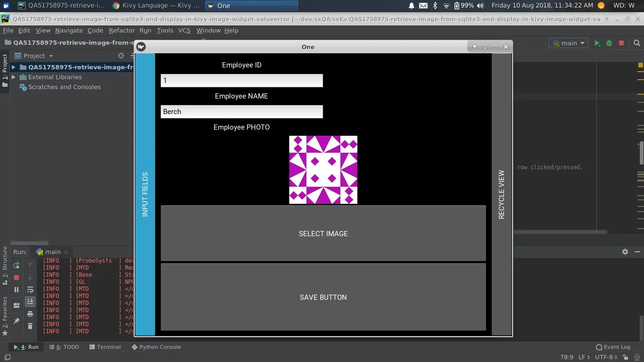Open the system notifications bell

(x=412, y=6)
